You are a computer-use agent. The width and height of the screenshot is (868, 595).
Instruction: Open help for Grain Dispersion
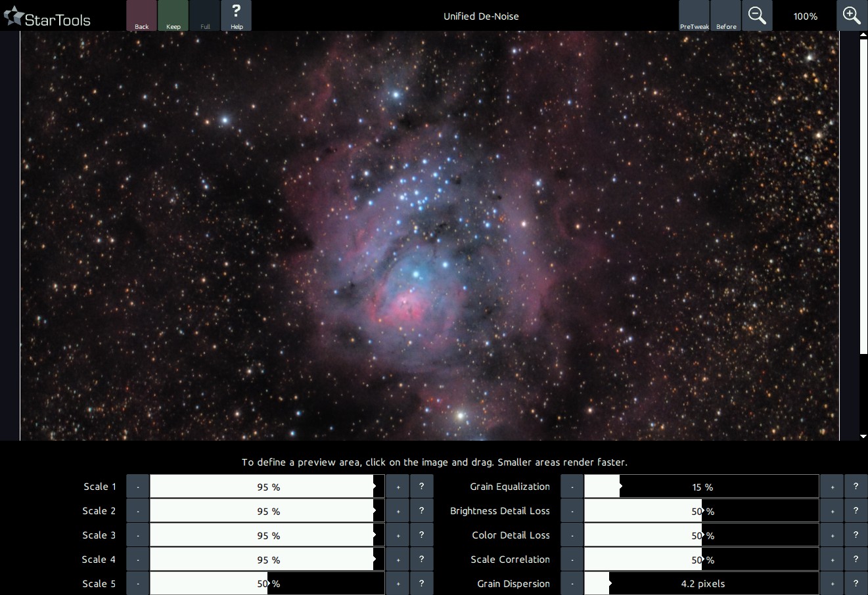[856, 584]
